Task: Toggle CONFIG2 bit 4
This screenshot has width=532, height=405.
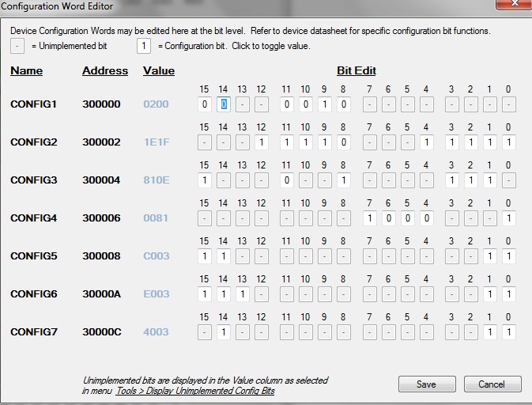Action: coord(426,142)
